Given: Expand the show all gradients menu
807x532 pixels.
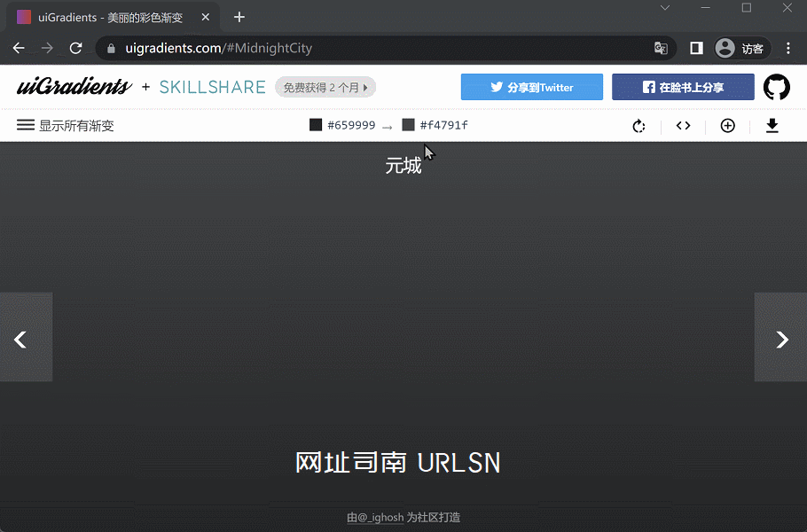Looking at the screenshot, I should tap(66, 126).
